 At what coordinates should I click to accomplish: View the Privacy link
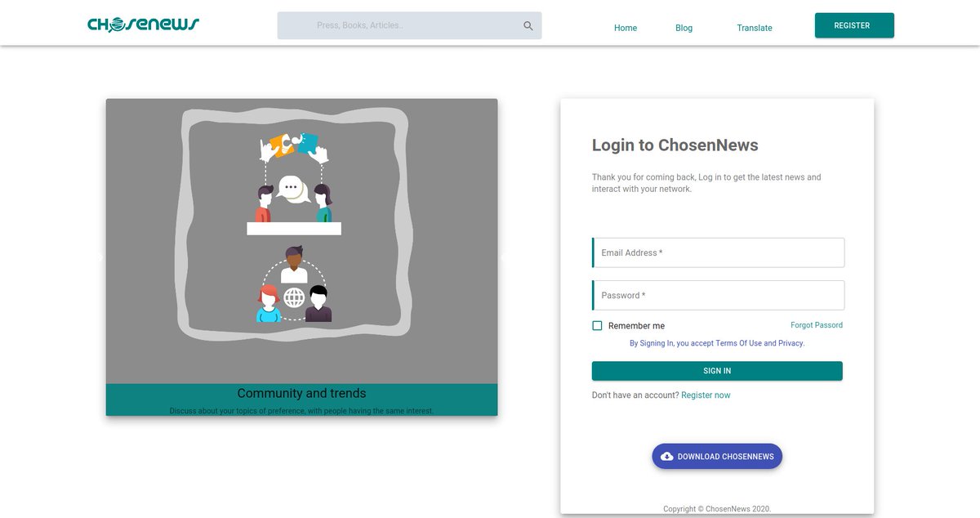[x=791, y=343]
